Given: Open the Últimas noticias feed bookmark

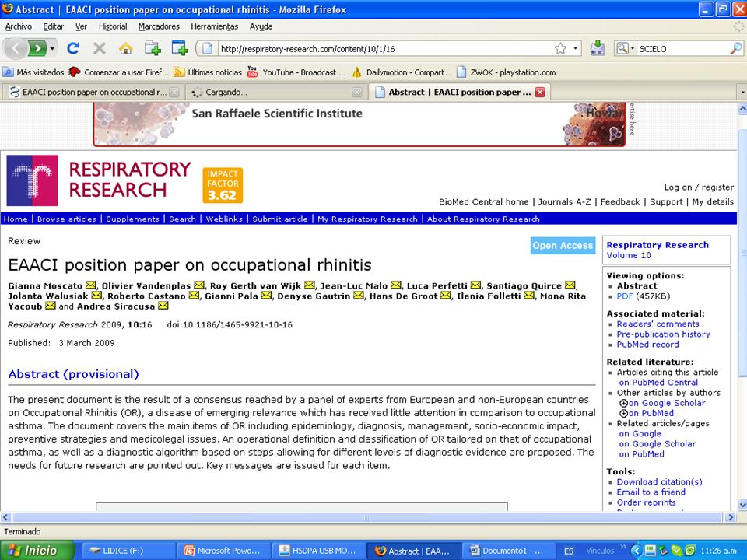Looking at the screenshot, I should coord(208,72).
